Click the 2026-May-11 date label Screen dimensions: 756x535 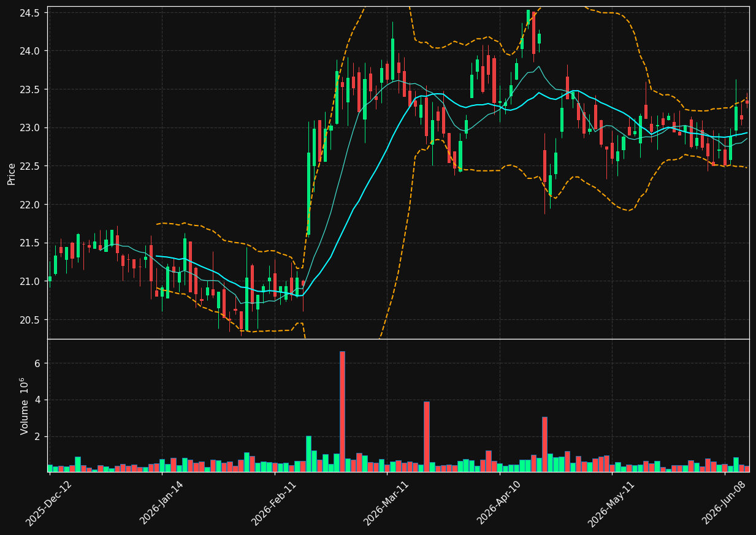[x=612, y=504]
